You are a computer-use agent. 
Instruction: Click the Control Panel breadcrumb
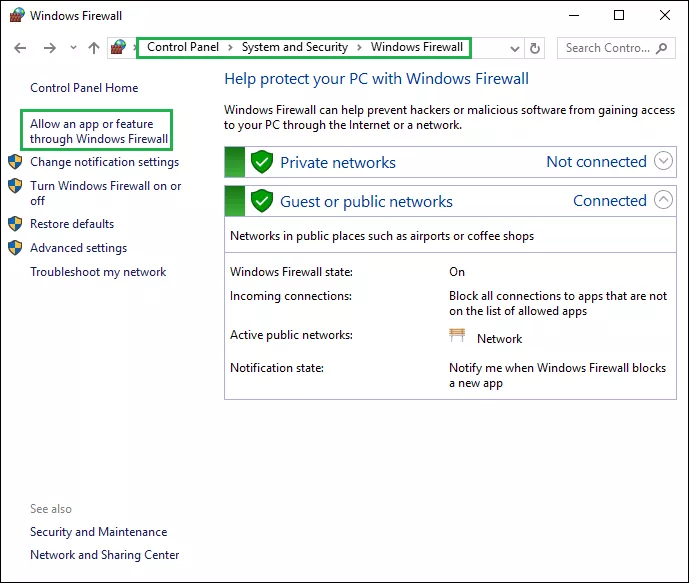coord(183,47)
